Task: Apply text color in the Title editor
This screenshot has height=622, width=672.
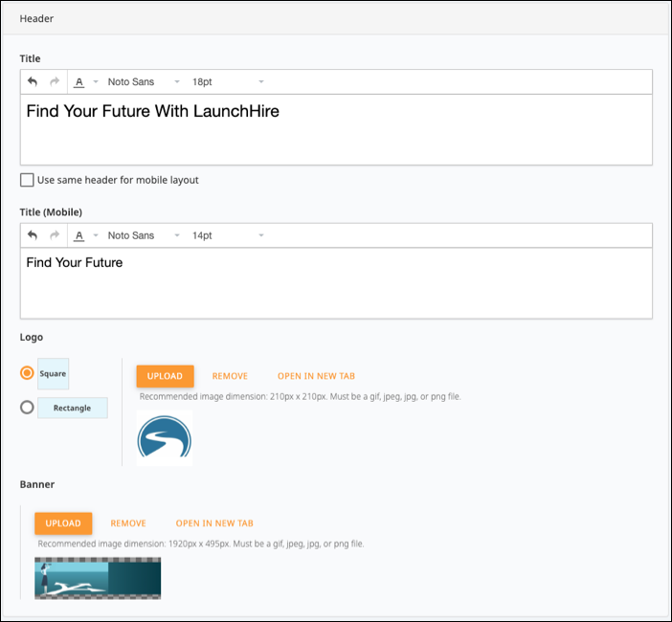Action: coord(78,82)
